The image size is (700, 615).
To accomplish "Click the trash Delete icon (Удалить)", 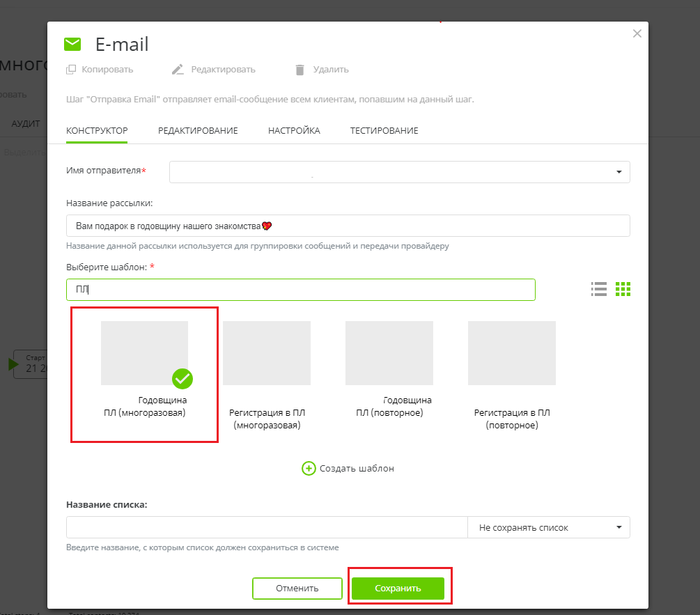I will (300, 70).
